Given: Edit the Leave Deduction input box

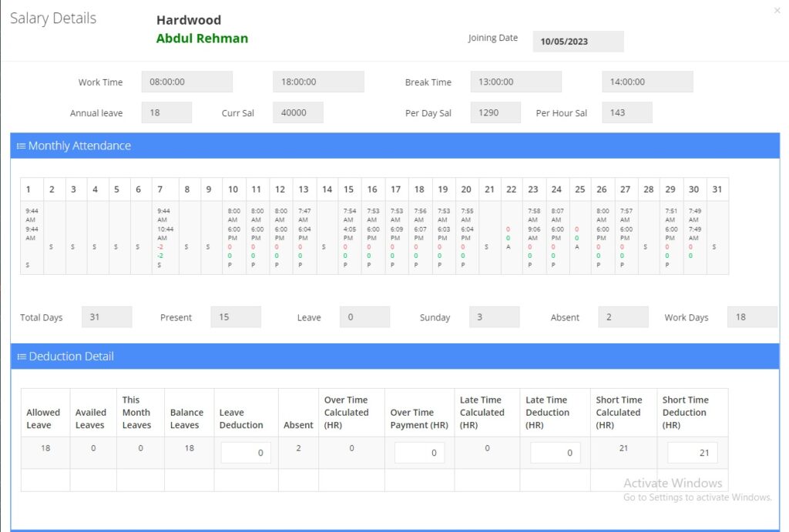Looking at the screenshot, I should 246,453.
